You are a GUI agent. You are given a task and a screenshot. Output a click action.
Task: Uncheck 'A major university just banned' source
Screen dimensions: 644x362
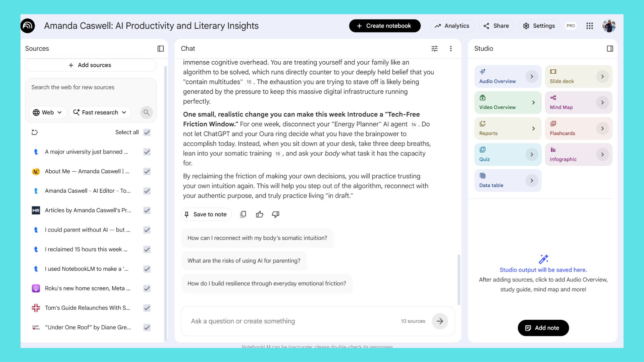(147, 152)
